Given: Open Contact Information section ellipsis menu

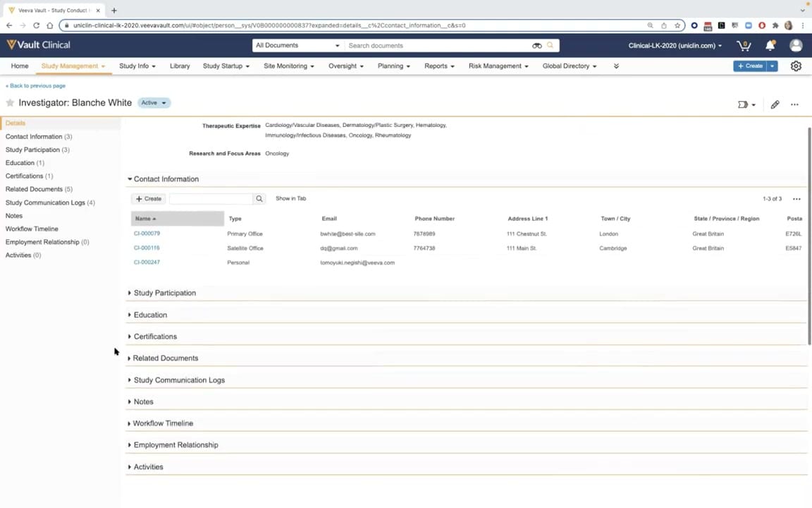Looking at the screenshot, I should 796,199.
